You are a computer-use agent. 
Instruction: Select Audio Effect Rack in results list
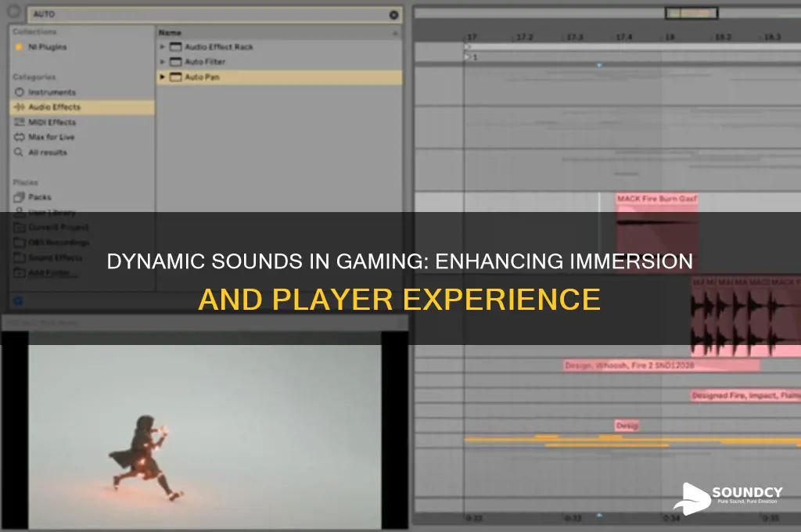click(x=219, y=47)
